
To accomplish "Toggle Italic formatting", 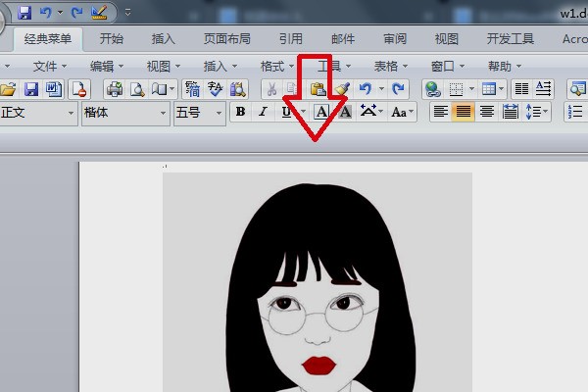I will [263, 112].
